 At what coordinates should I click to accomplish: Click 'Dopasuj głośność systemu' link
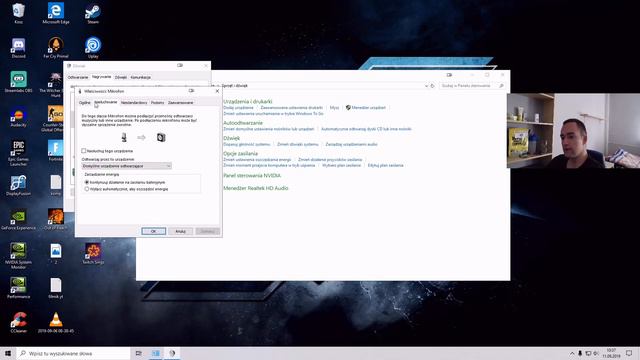pos(247,144)
